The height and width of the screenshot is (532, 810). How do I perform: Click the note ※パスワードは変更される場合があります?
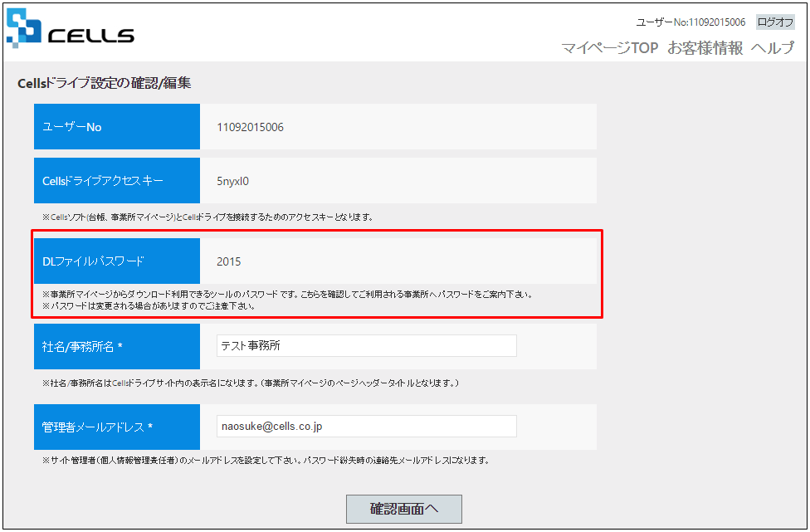149,305
